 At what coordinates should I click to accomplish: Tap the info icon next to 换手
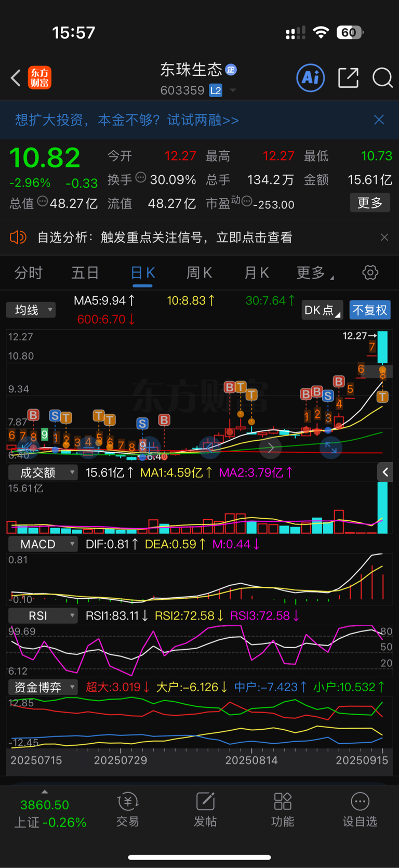click(x=140, y=178)
